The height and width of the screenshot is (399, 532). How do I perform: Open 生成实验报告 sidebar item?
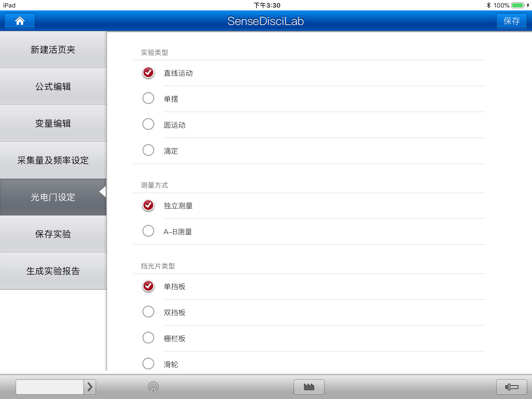tap(53, 271)
